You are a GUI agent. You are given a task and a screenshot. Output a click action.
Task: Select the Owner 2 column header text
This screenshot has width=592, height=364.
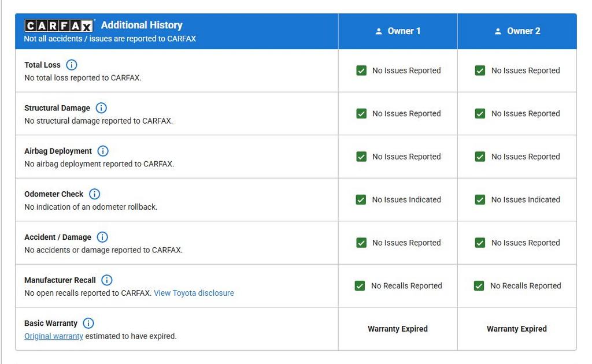[524, 31]
